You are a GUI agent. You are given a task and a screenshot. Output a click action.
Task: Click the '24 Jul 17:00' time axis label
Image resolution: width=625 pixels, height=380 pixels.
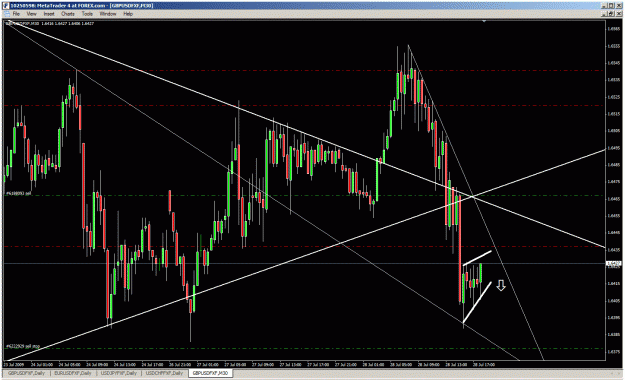coord(153,364)
